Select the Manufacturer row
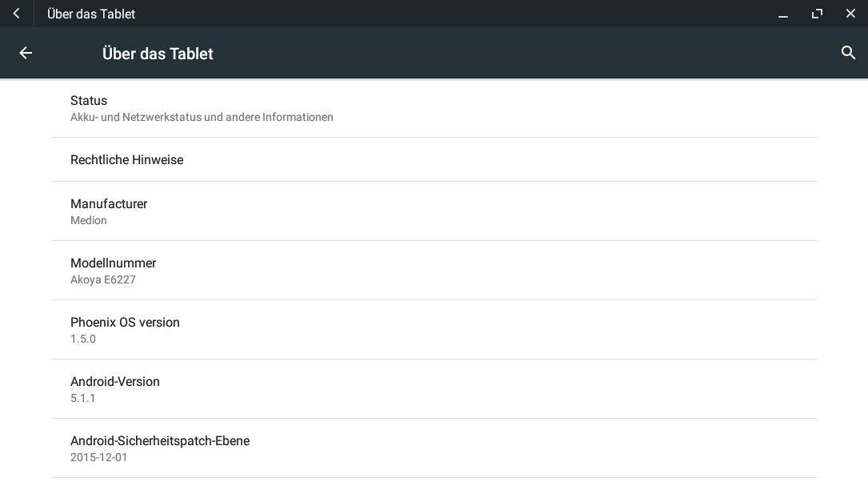 pyautogui.click(x=434, y=211)
